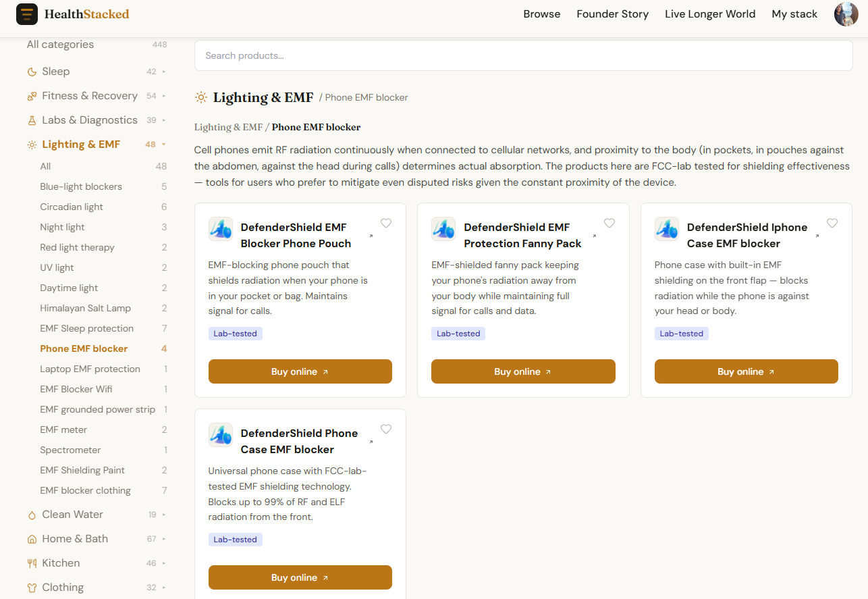This screenshot has width=868, height=599.
Task: Click the Fitness & Recovery category icon
Action: click(x=32, y=96)
